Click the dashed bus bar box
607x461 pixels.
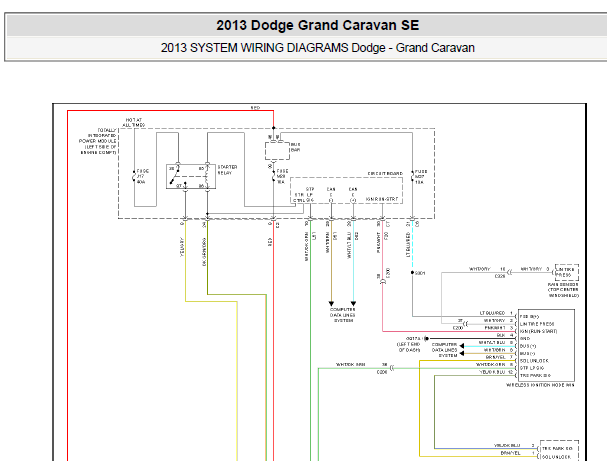pyautogui.click(x=277, y=151)
